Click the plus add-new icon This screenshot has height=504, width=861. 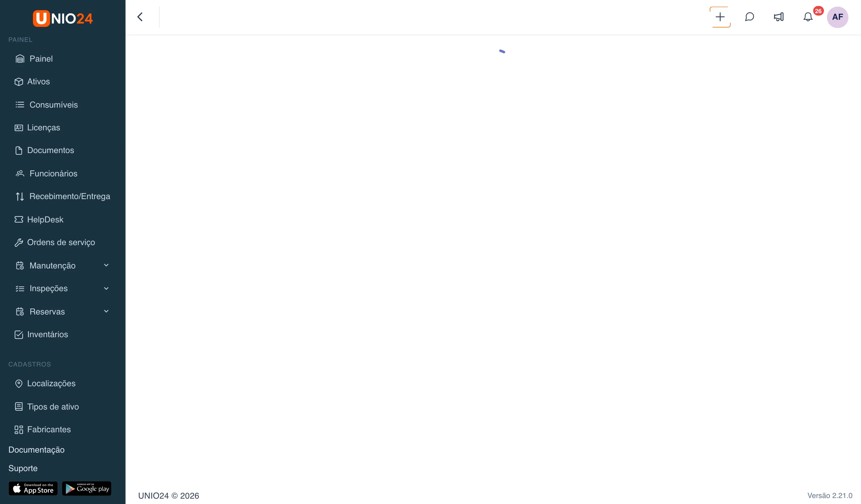coord(720,17)
